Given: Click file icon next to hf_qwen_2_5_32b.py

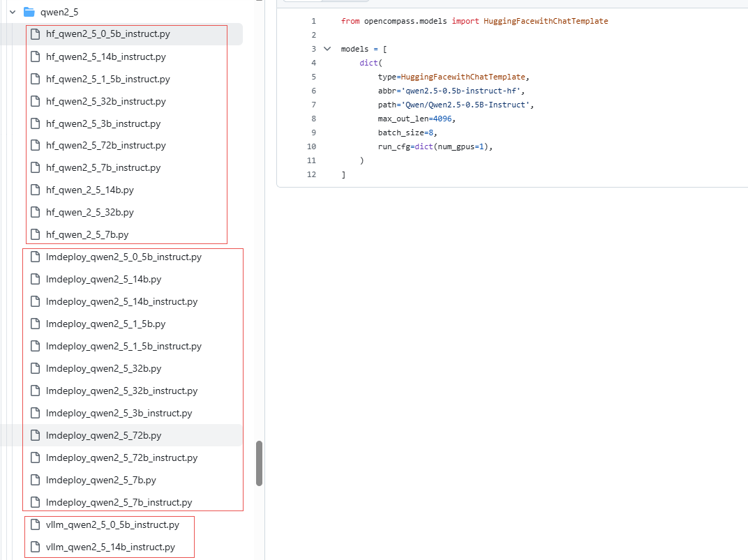Looking at the screenshot, I should tap(36, 212).
